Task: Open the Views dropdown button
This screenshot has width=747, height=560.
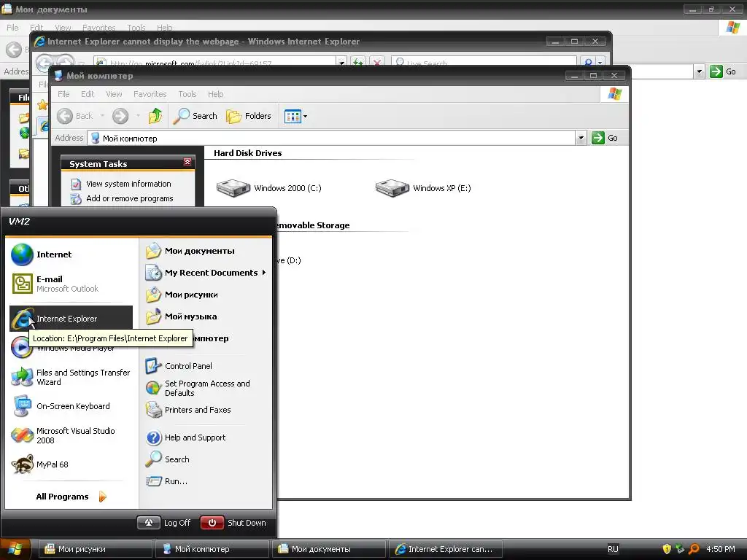Action: pyautogui.click(x=295, y=116)
